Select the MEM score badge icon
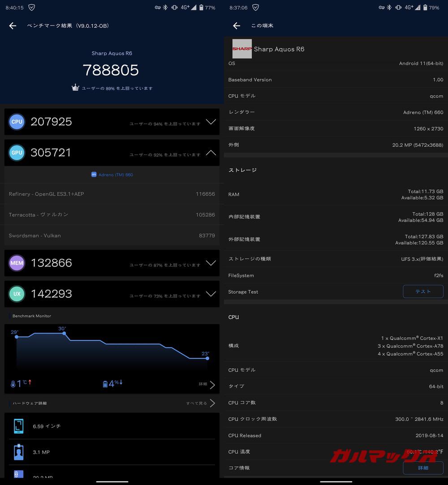The image size is (448, 485). tap(17, 263)
